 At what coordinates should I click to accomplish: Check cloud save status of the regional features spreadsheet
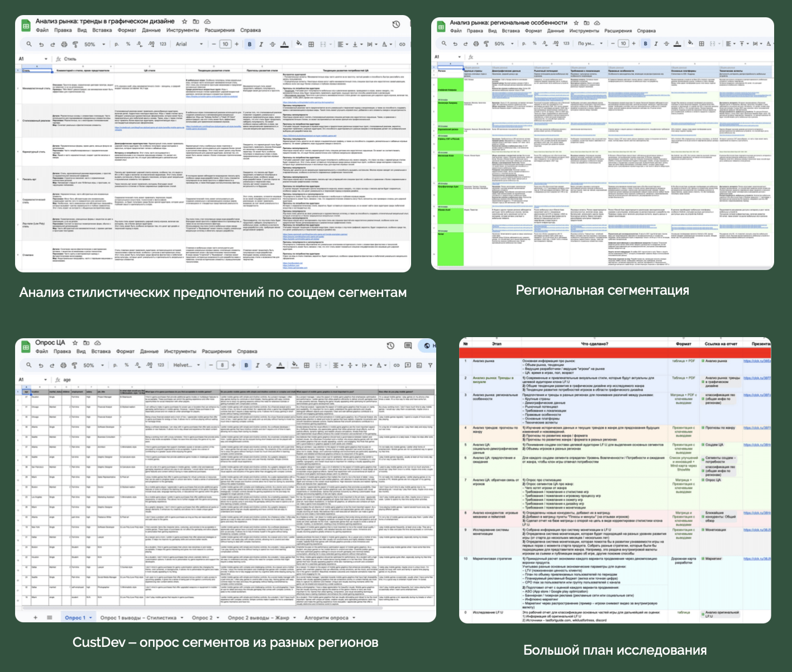pyautogui.click(x=597, y=23)
